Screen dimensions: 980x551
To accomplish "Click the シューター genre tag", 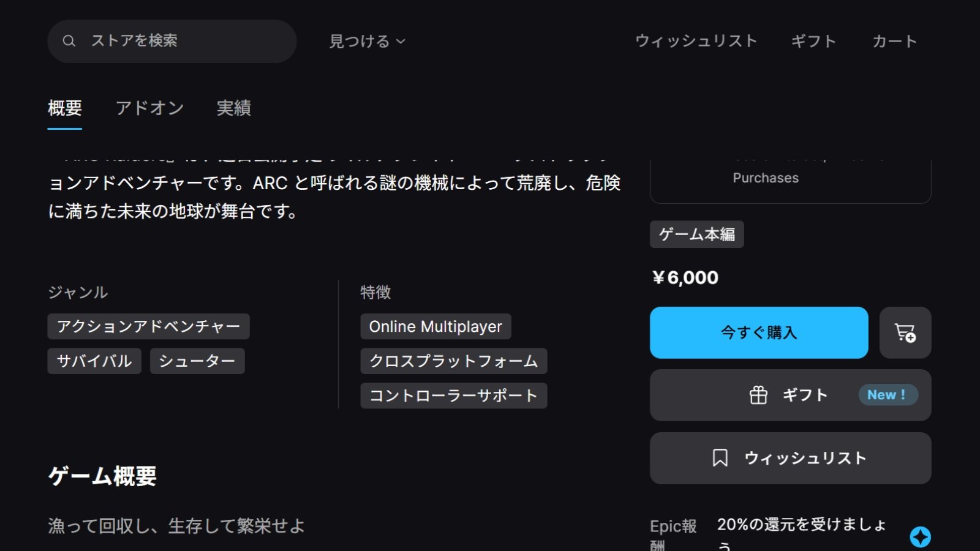I will point(197,361).
